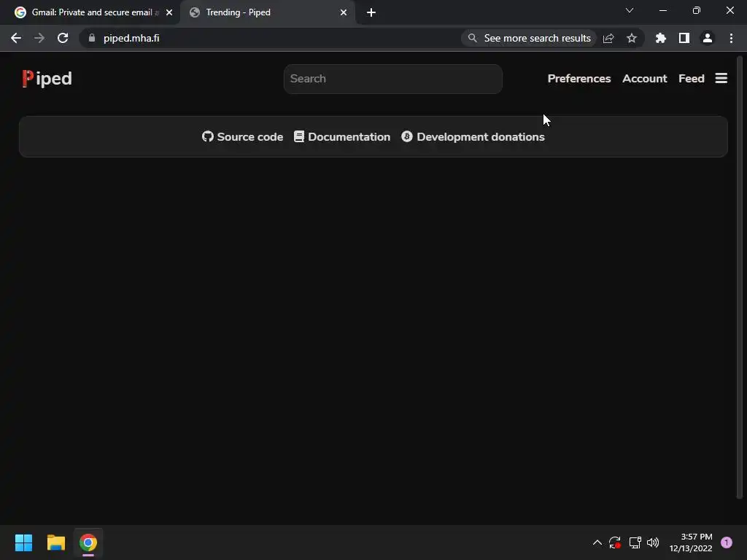Go back to previous page
Viewport: 747px width, 560px height.
(x=16, y=38)
